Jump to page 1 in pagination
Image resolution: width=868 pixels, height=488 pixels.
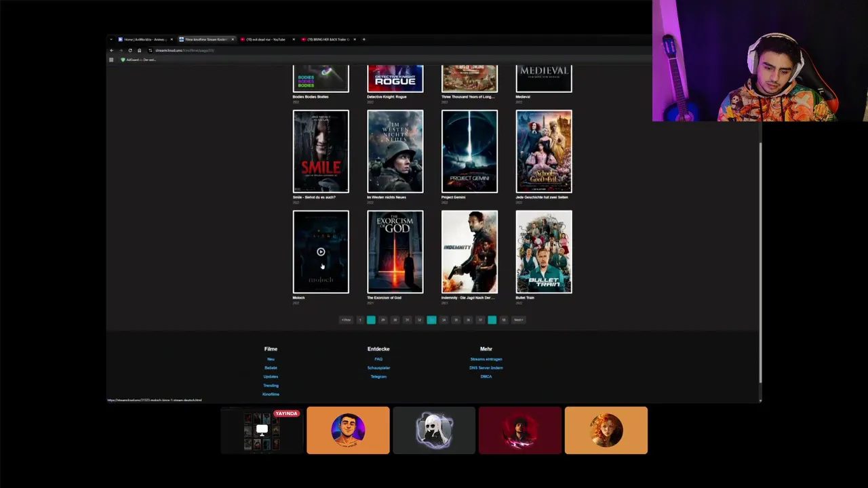[360, 320]
